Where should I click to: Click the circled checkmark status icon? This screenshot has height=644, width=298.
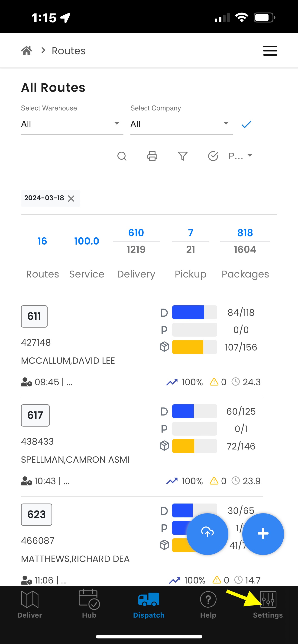tap(213, 156)
